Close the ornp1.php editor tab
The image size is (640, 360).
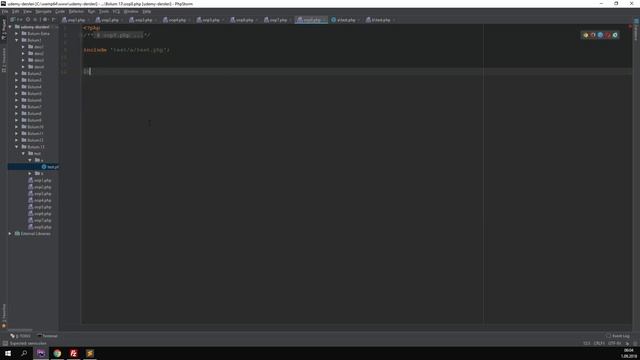pos(88,20)
